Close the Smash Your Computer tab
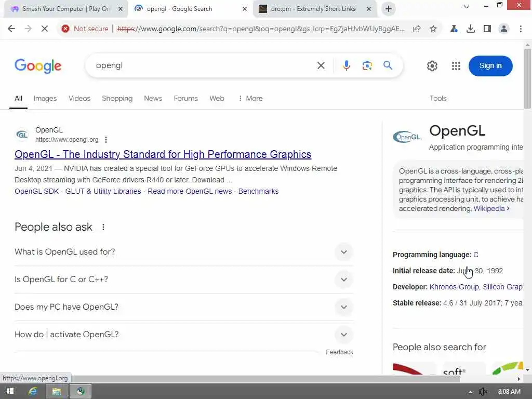 click(121, 9)
